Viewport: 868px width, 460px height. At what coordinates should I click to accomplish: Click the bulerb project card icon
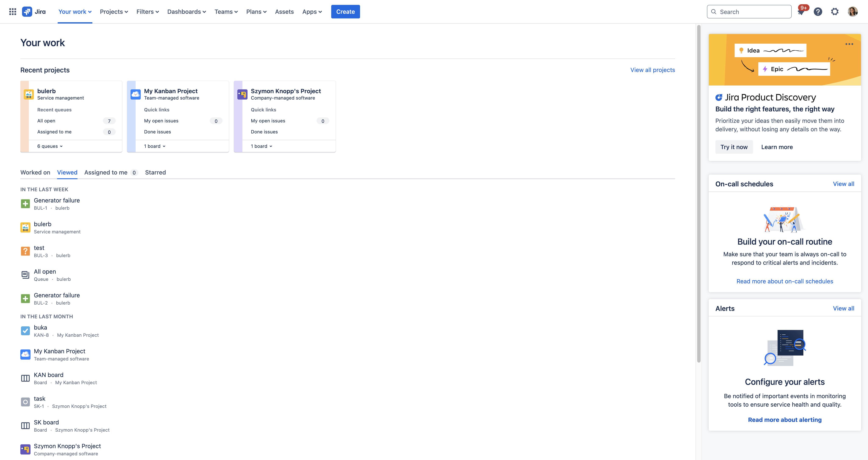29,94
